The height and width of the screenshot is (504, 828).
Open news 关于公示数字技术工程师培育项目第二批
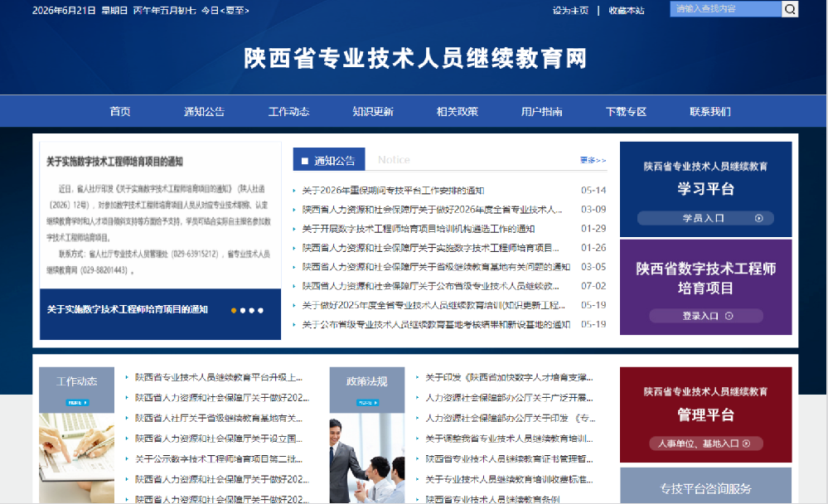[x=219, y=459]
